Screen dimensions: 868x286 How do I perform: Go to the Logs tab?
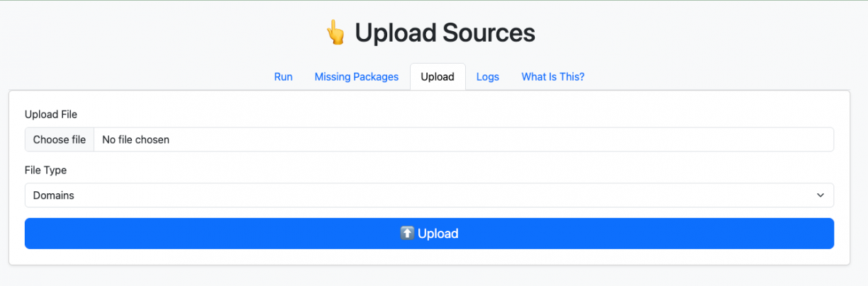pyautogui.click(x=488, y=76)
